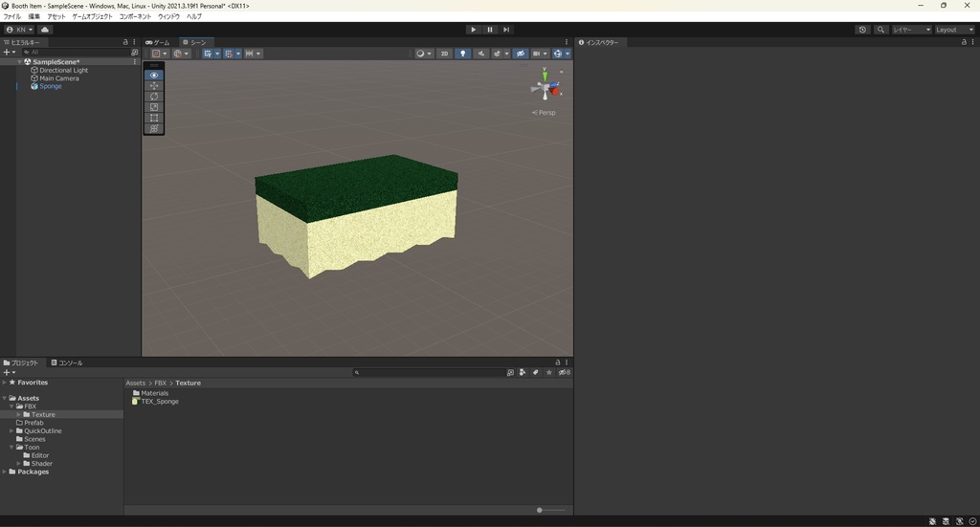Image resolution: width=980 pixels, height=527 pixels.
Task: Click the Step forward button
Action: pos(506,30)
